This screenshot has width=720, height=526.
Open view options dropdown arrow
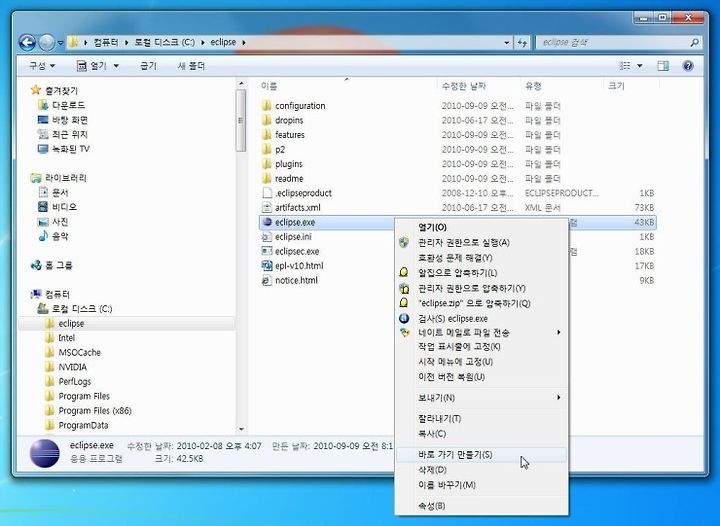[x=639, y=66]
